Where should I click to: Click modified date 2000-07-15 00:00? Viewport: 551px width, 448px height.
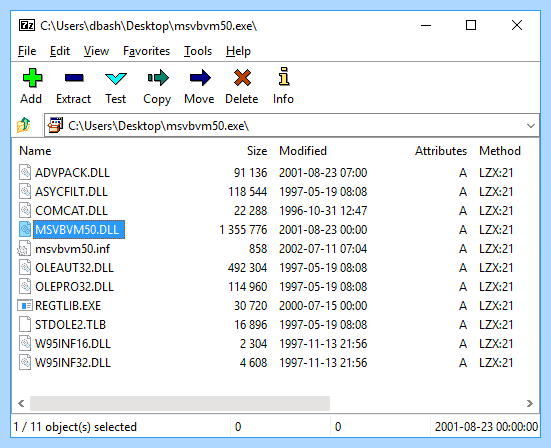[323, 305]
